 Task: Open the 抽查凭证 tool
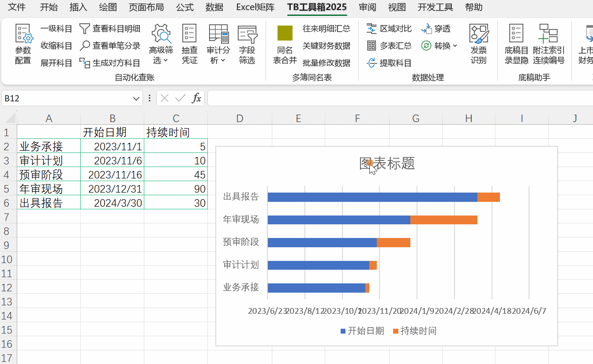(x=190, y=45)
